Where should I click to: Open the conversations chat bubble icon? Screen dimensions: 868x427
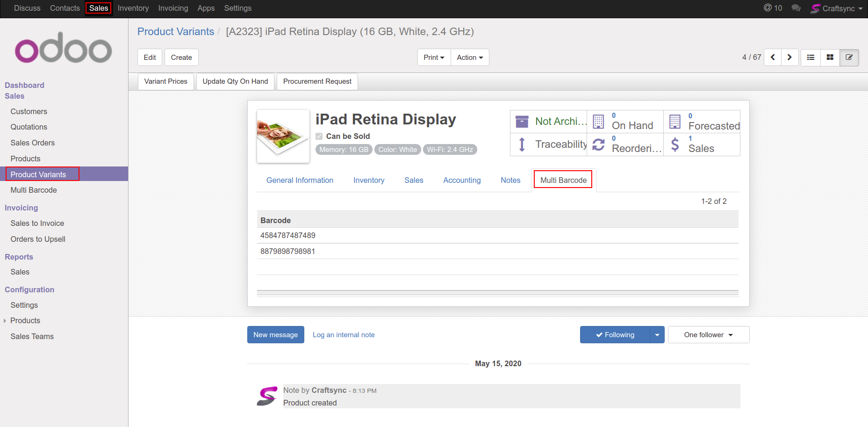(x=796, y=8)
